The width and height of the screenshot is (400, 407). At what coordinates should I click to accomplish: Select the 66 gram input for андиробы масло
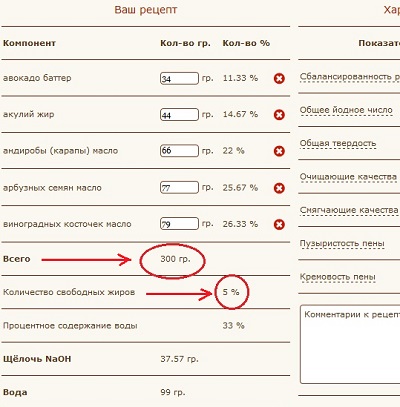click(x=179, y=151)
